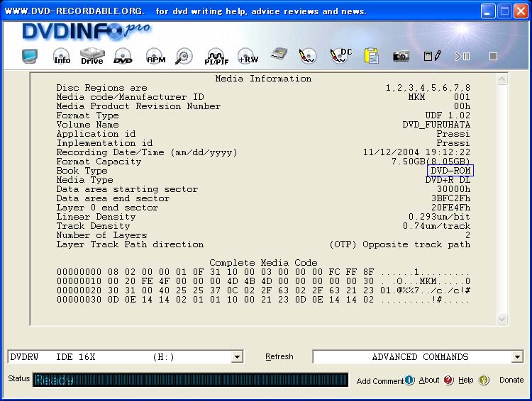The height and width of the screenshot is (401, 532).
Task: Open the Help link
Action: coord(465,380)
